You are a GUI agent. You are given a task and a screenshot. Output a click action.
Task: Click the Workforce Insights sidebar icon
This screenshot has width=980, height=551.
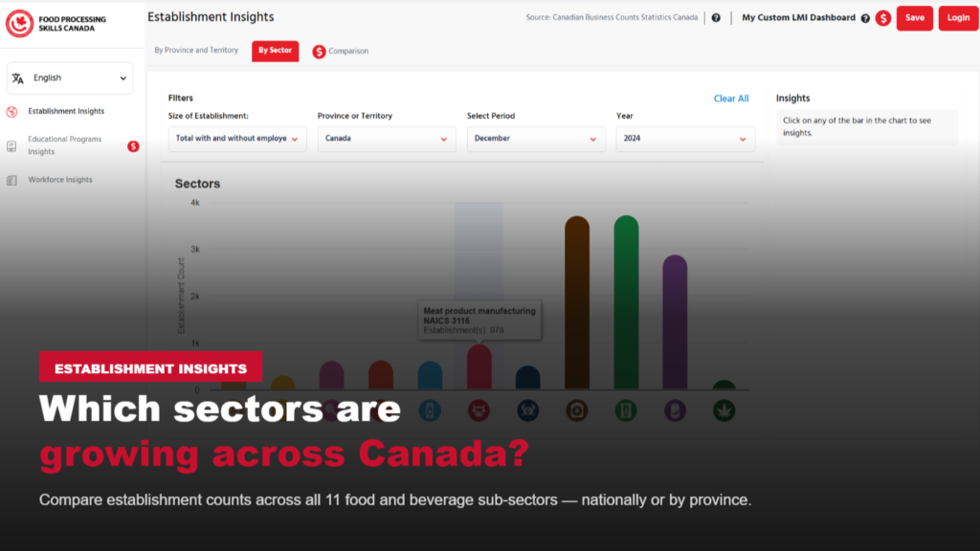[11, 181]
